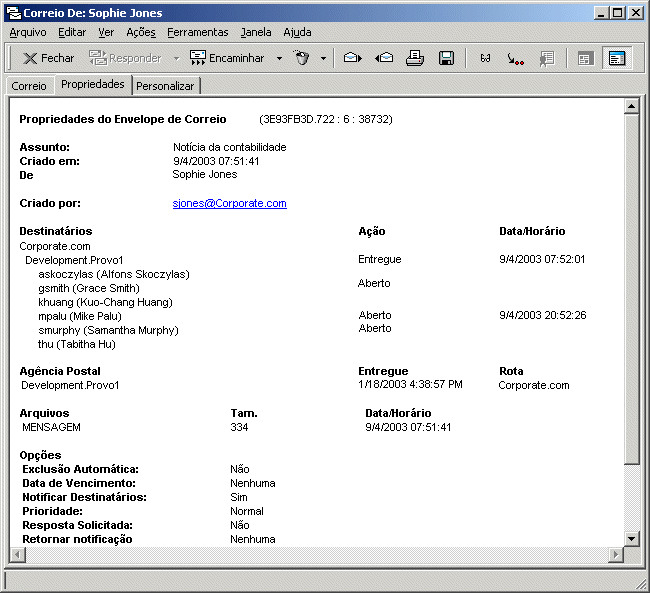Click the envelope ID 3E93FB3D.722 text

tap(325, 119)
